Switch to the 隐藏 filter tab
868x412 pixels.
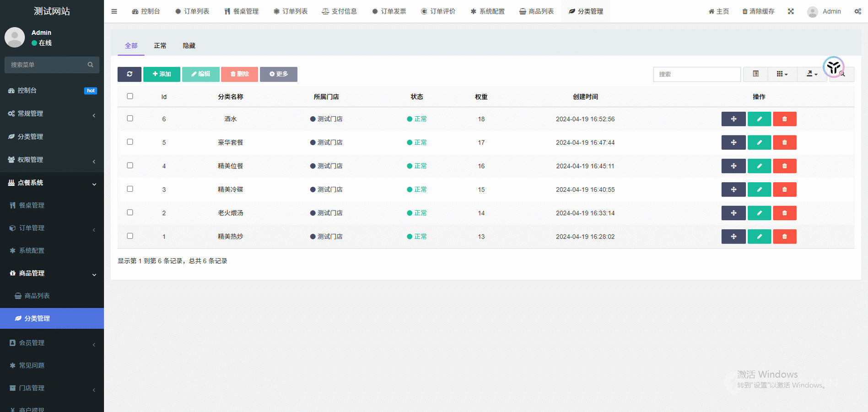[x=189, y=46]
